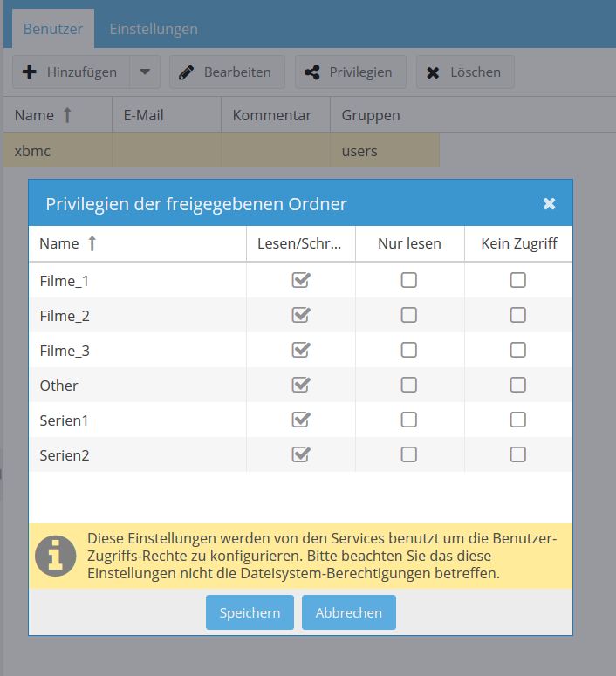Viewport: 616px width, 676px height.
Task: Select the Serien2 folder name
Action: click(x=65, y=455)
